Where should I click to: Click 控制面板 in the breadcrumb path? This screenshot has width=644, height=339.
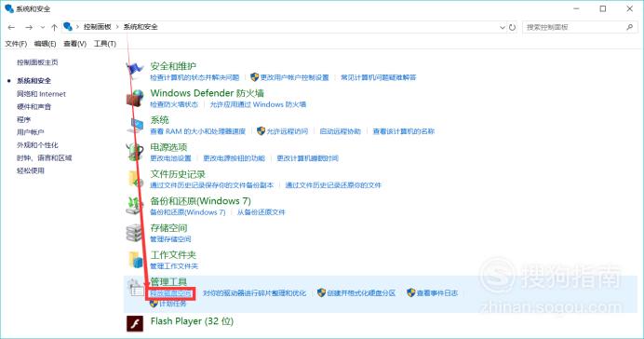(x=98, y=27)
